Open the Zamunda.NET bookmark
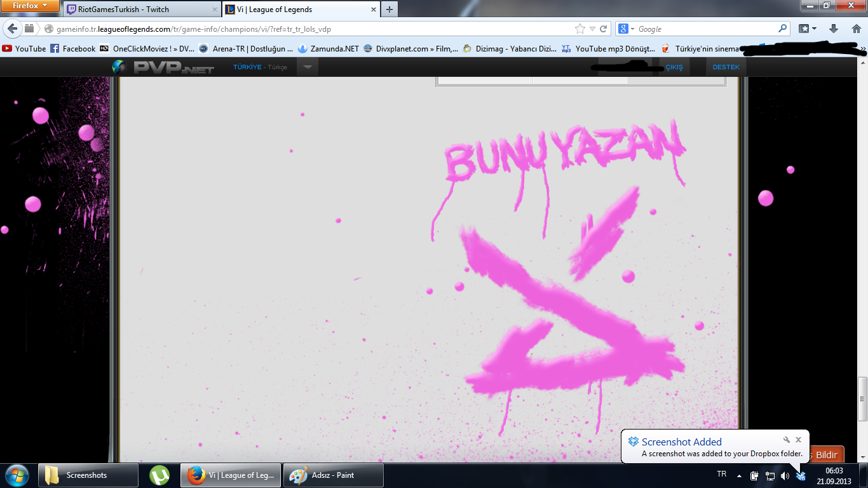The width and height of the screenshot is (868, 488). point(329,48)
